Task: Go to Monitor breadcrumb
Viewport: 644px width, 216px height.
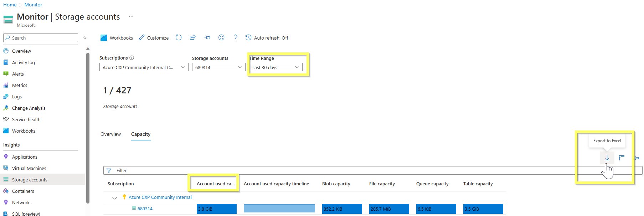Action: [33, 5]
